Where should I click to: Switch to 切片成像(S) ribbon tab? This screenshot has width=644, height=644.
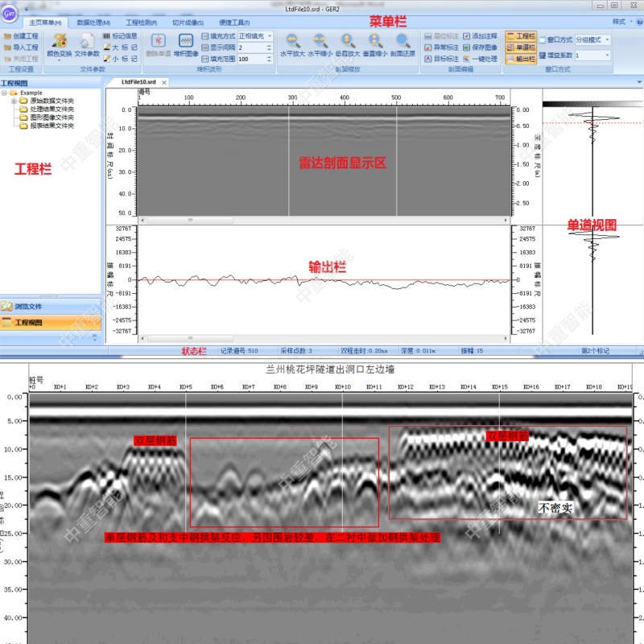click(188, 23)
